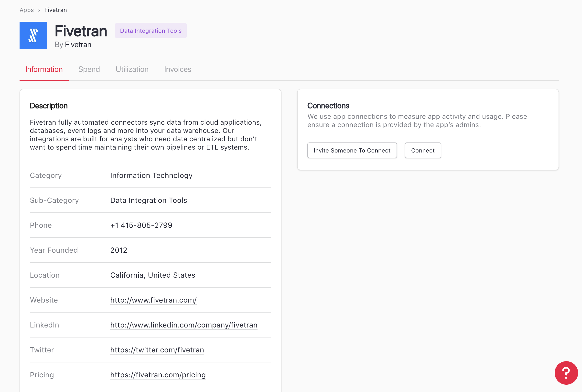This screenshot has width=582, height=392.
Task: Visit the Twitter profile link
Action: pos(157,350)
